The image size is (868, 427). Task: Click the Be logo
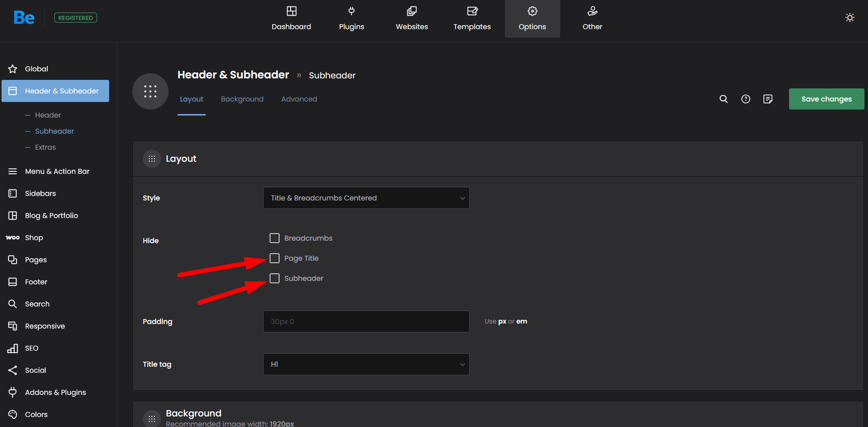click(24, 18)
